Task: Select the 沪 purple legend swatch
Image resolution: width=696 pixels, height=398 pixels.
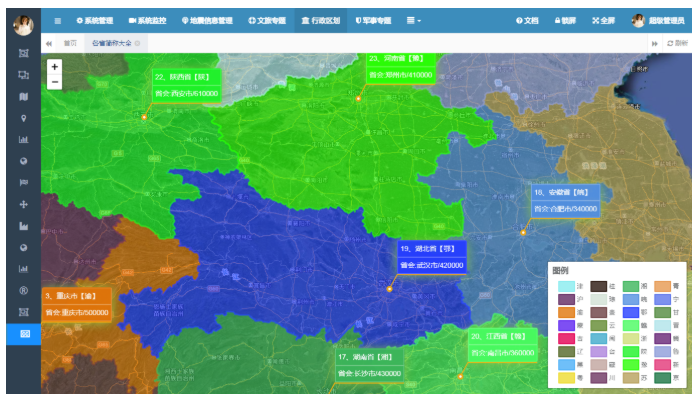Action: pos(566,299)
